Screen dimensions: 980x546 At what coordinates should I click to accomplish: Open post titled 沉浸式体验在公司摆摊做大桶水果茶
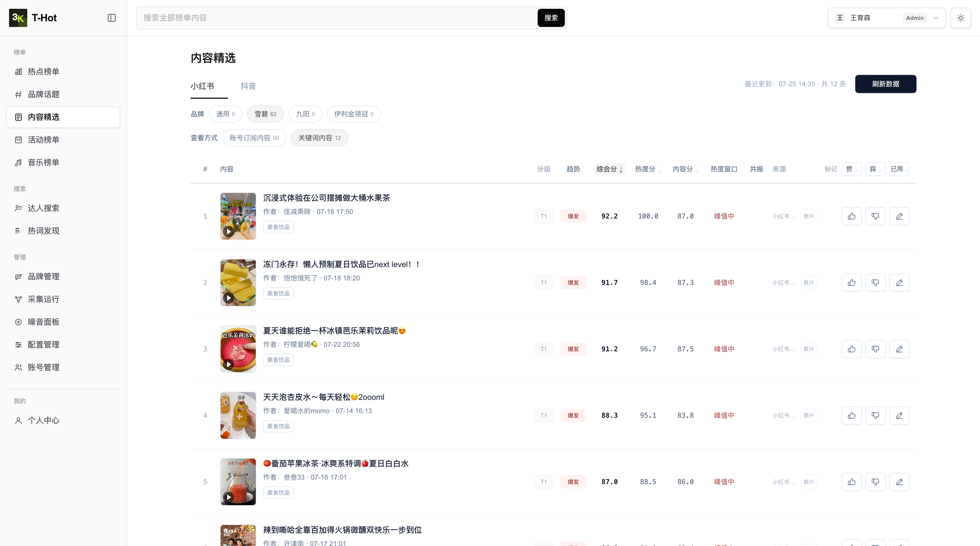[x=326, y=198]
